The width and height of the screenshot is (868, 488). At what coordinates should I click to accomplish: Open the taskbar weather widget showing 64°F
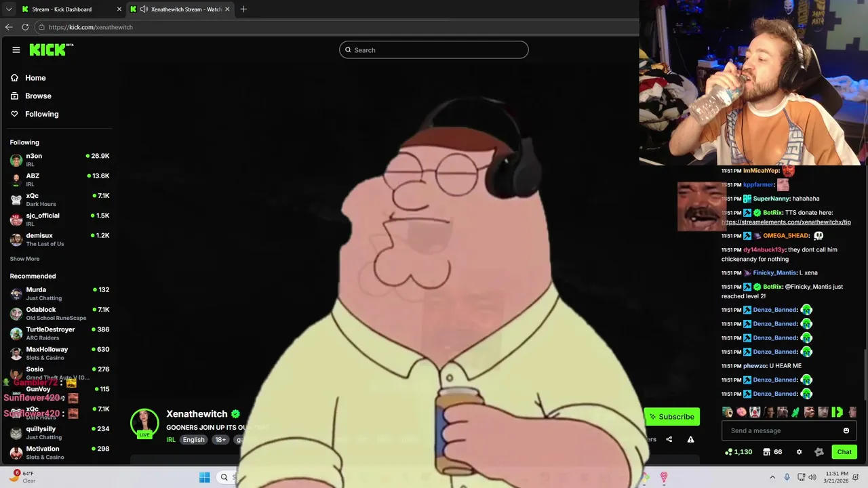22,477
